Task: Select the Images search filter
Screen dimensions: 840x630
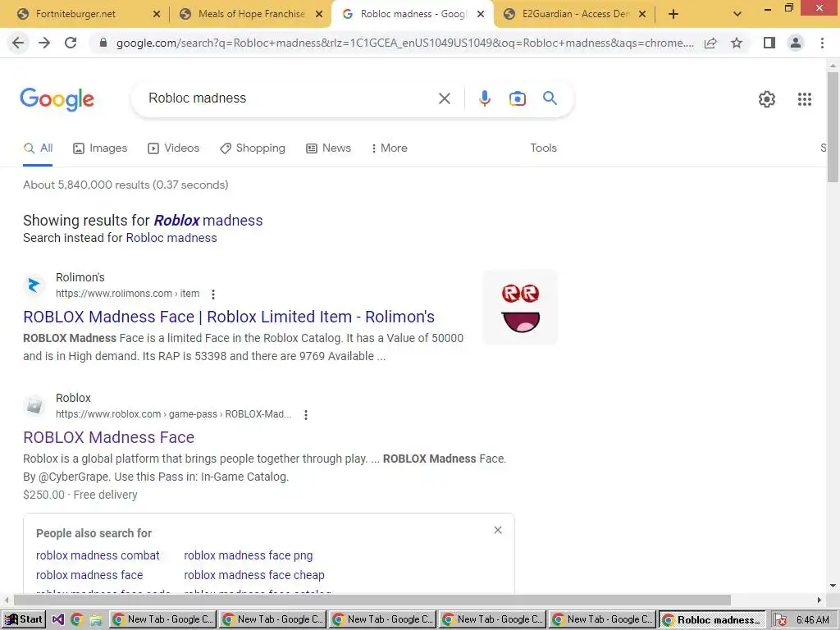Action: pyautogui.click(x=100, y=148)
